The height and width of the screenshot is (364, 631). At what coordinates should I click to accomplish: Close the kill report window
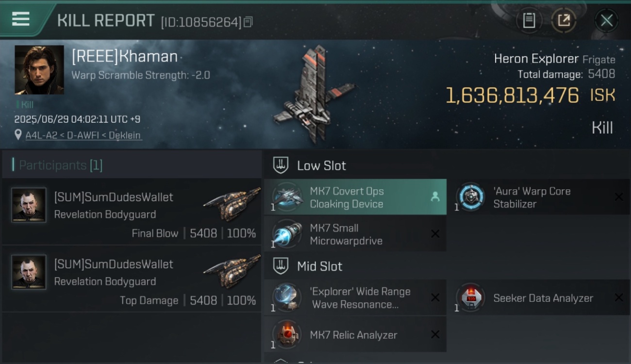pyautogui.click(x=607, y=20)
